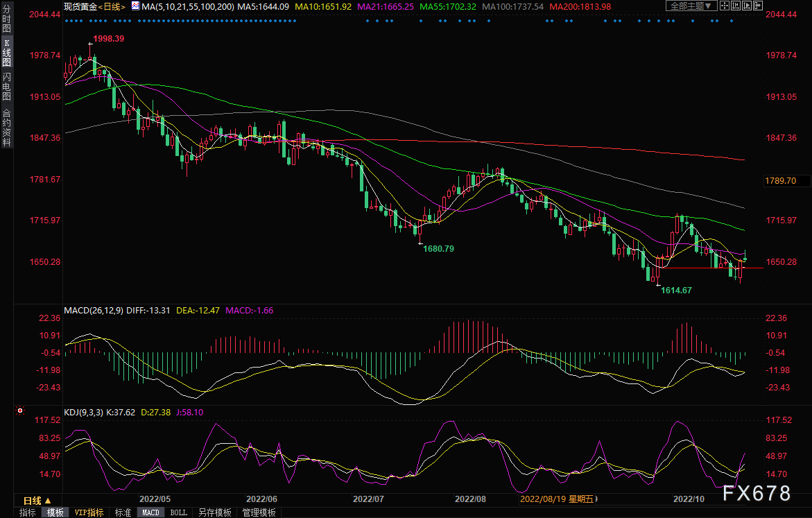Click the crosshair cursor icon
Image resolution: width=812 pixels, height=518 pixels.
[725, 6]
